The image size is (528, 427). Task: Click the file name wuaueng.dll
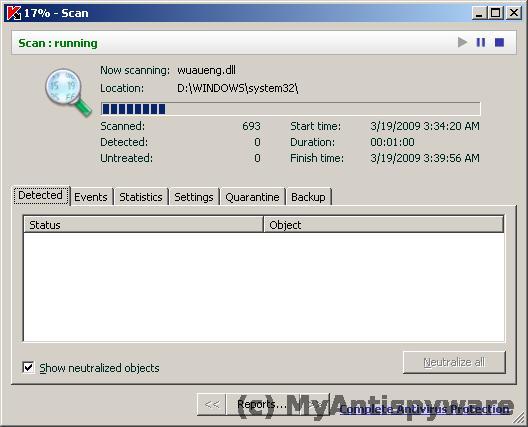coord(206,70)
